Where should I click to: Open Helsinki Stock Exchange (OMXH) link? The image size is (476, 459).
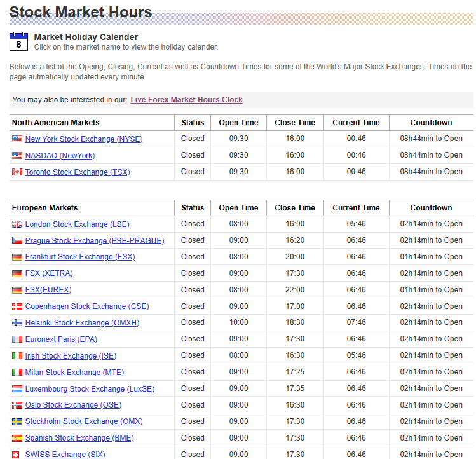[x=82, y=323]
